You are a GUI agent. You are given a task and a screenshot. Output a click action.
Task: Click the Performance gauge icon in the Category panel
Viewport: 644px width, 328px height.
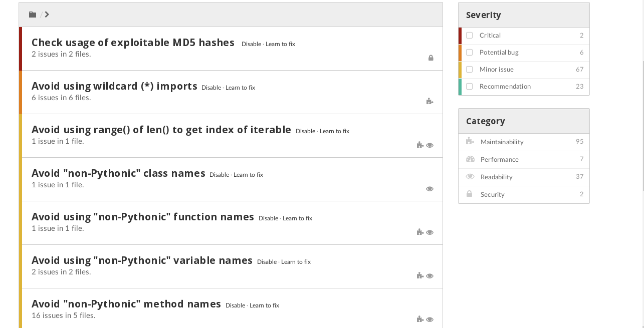[x=470, y=159]
